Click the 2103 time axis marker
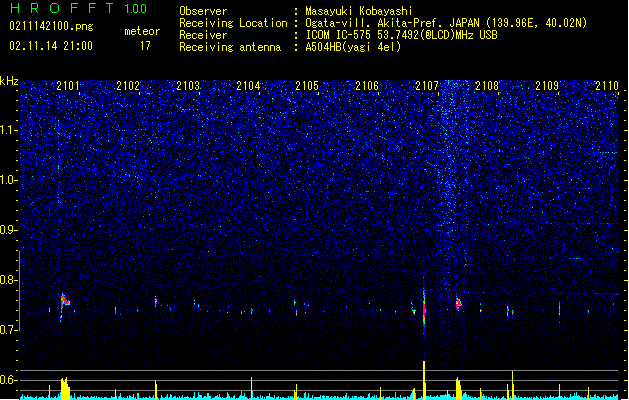Screen dimensions: 629x400 pos(188,86)
